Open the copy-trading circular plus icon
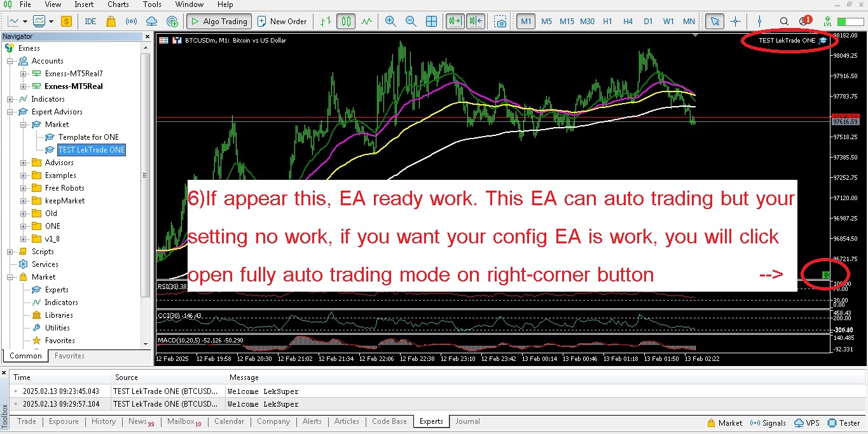The image size is (868, 434). pyautogui.click(x=172, y=21)
